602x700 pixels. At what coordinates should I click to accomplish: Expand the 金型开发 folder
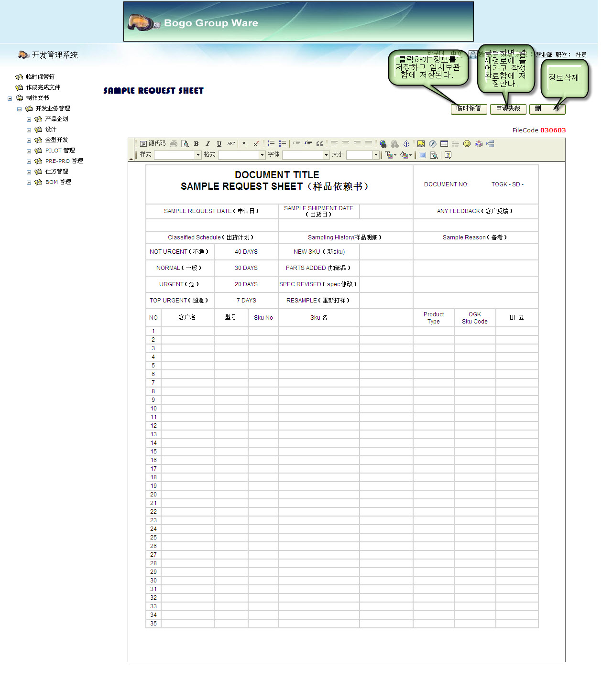tap(29, 140)
